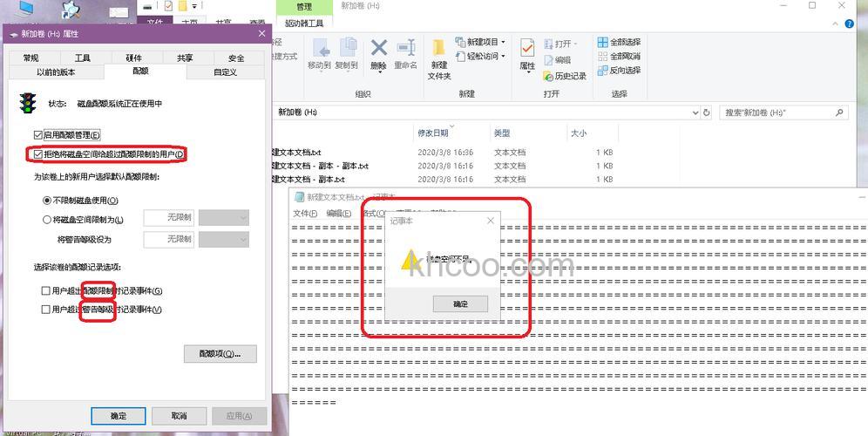Screen dimensions: 868x436
Task: Click the refresh icon beside address bar
Action: click(x=707, y=112)
